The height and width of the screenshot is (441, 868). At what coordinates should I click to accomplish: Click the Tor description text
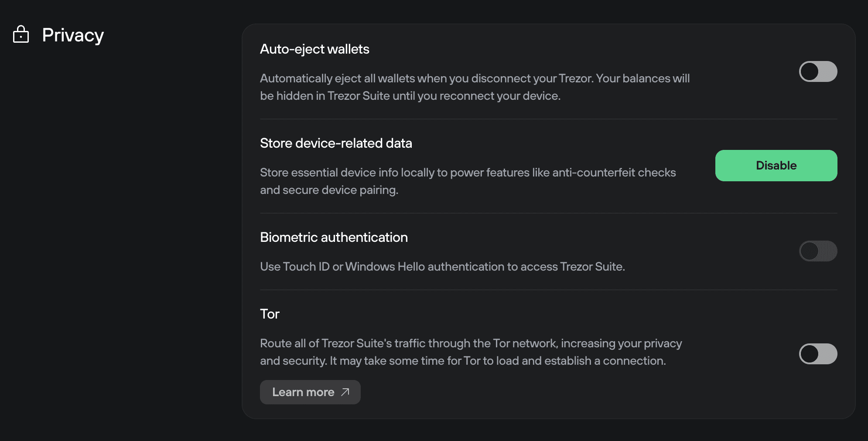pos(471,352)
